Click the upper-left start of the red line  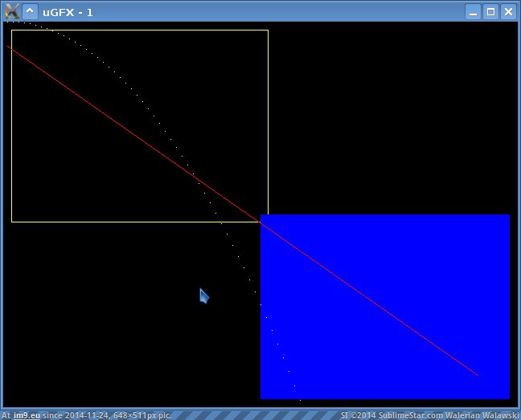click(8, 47)
